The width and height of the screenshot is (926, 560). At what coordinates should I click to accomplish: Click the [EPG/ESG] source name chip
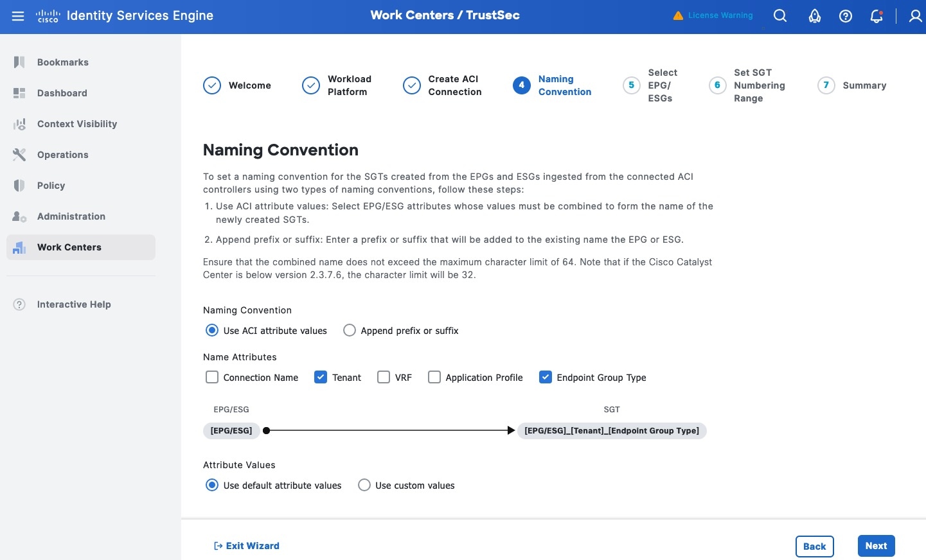click(231, 431)
